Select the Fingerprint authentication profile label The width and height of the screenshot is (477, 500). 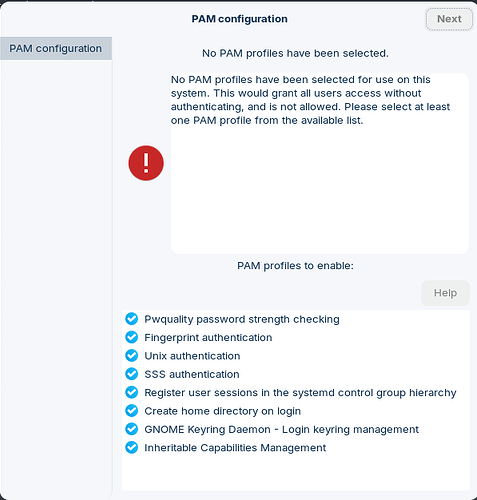click(208, 338)
